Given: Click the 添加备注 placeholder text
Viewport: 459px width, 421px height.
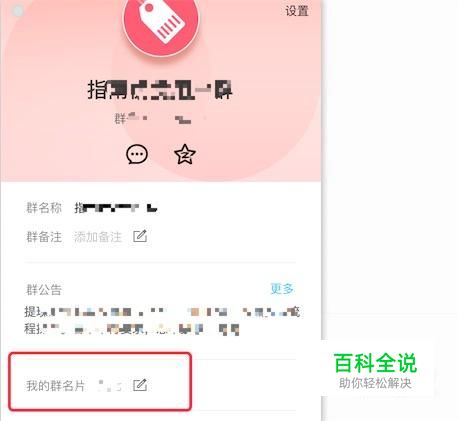Looking at the screenshot, I should pyautogui.click(x=98, y=237).
